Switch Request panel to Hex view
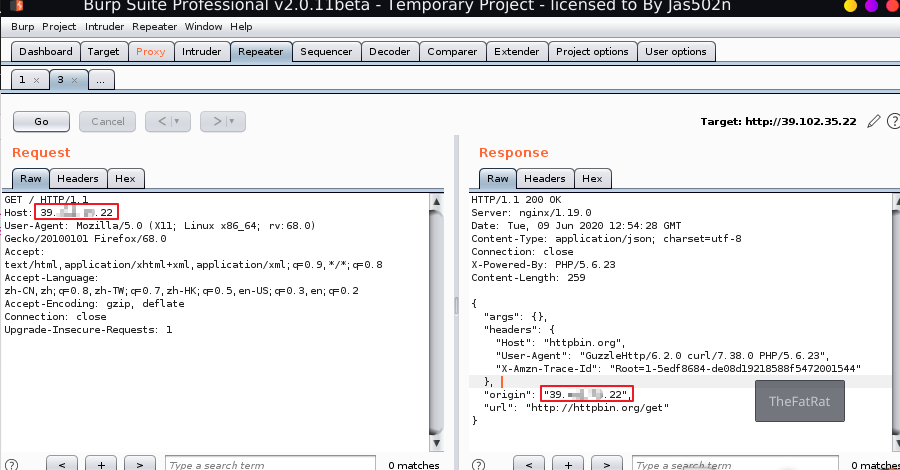This screenshot has width=900, height=470. click(125, 178)
